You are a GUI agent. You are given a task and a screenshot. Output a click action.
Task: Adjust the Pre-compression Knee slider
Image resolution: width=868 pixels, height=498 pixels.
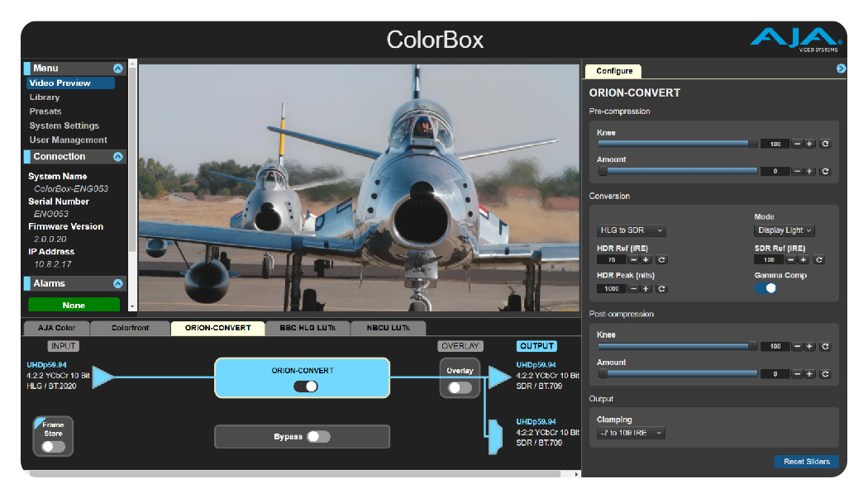678,144
